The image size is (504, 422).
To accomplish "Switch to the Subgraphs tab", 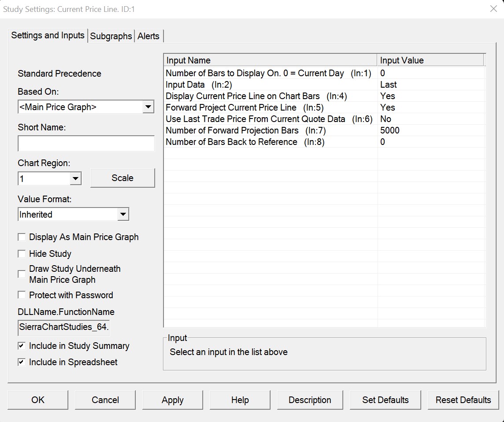I will click(x=111, y=36).
